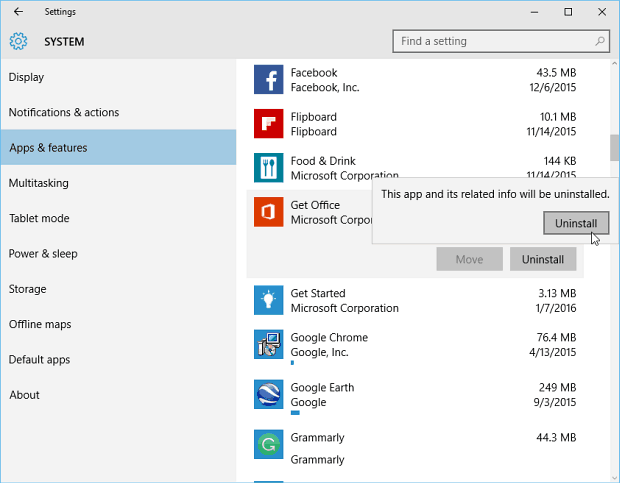Click the uninstall warning message text
The height and width of the screenshot is (483, 620).
495,194
